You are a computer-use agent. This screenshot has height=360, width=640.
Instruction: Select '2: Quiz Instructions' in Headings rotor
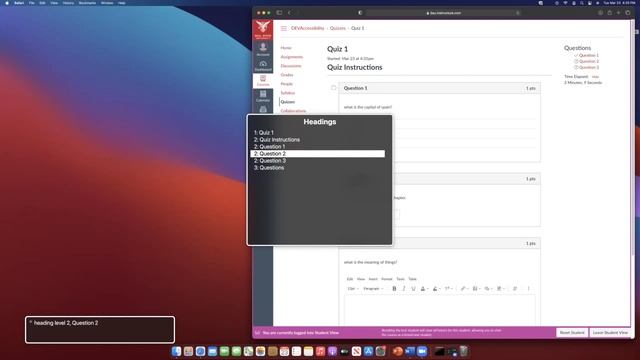click(277, 140)
